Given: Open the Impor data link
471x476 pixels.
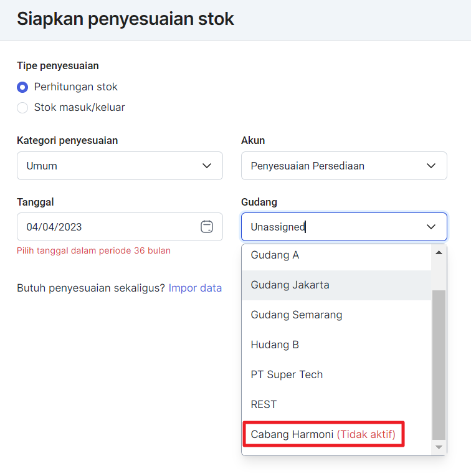Looking at the screenshot, I should click(195, 288).
